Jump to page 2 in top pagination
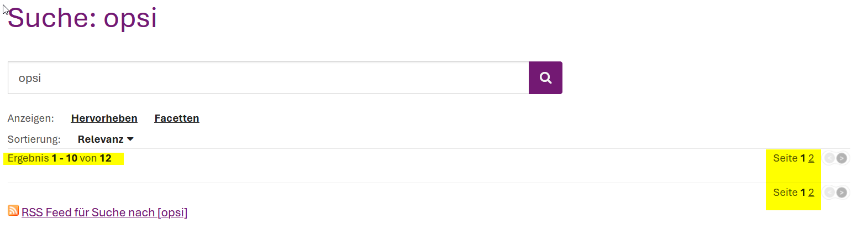868x249 pixels. pyautogui.click(x=811, y=158)
